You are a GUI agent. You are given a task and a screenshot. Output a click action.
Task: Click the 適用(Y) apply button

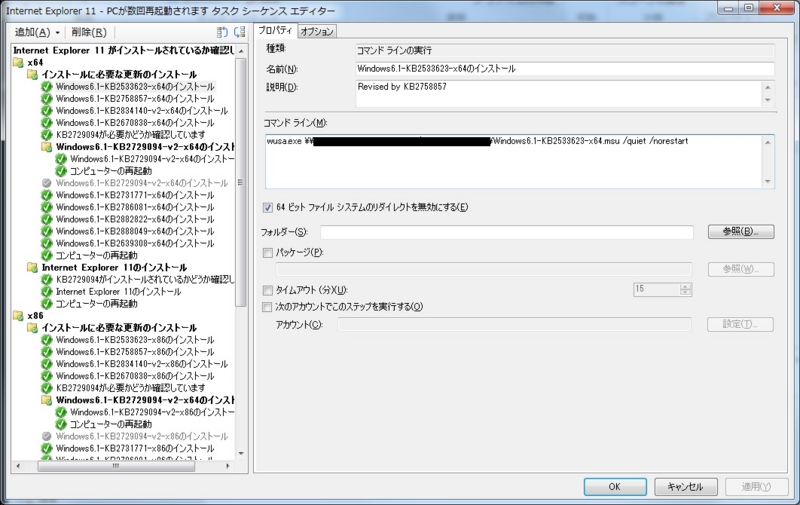[x=756, y=487]
